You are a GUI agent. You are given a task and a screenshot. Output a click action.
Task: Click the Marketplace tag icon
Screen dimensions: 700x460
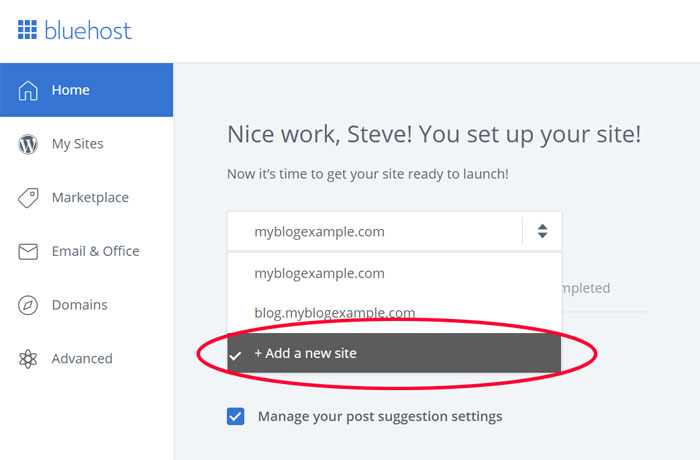(28, 198)
